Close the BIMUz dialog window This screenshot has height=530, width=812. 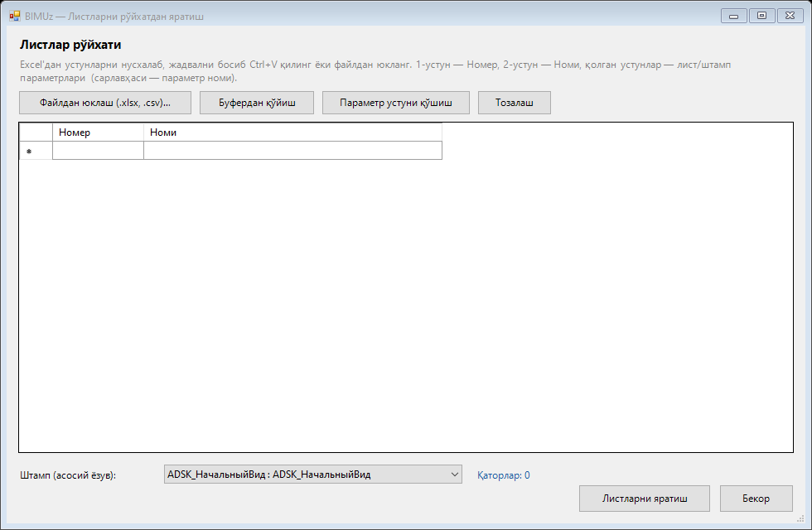[x=790, y=16]
